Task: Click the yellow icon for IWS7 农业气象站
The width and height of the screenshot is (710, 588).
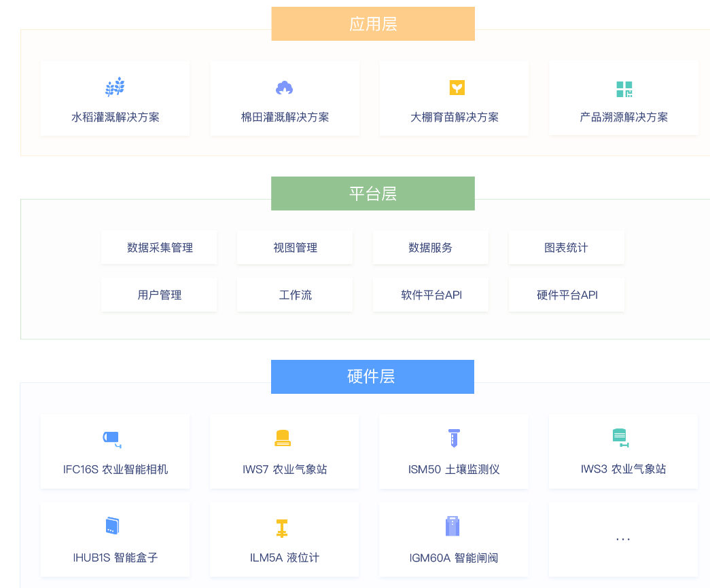Action: pos(283,438)
